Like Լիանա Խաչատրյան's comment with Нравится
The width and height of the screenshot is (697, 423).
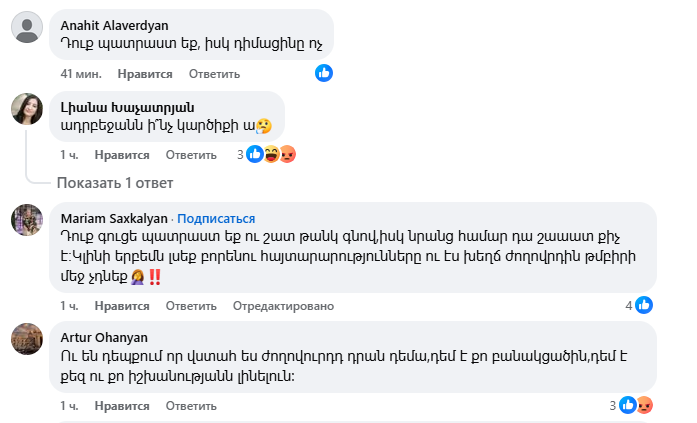(x=122, y=155)
